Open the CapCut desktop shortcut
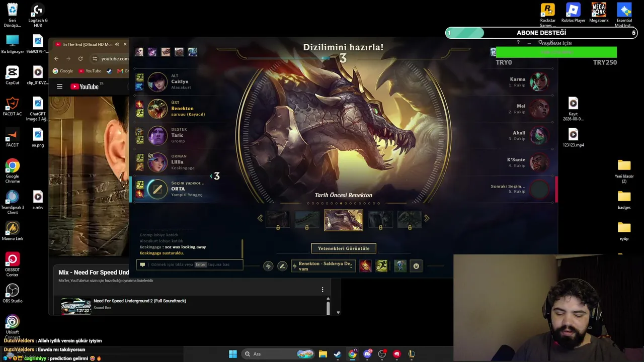 coord(13,75)
